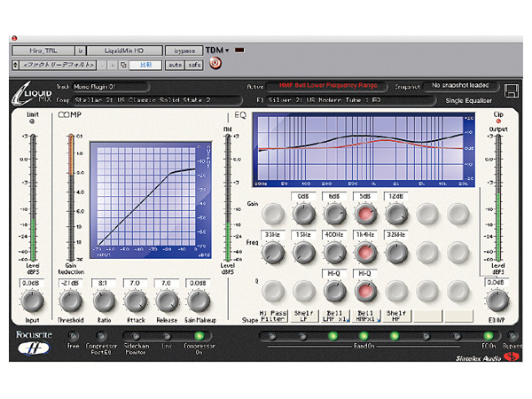Click the preset up/down stepper arrows

coord(15,65)
